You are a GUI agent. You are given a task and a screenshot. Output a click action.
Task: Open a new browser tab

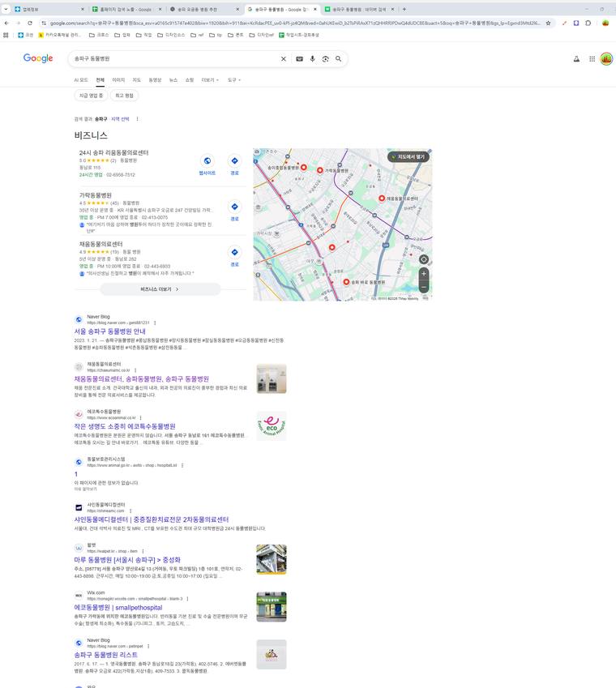[404, 9]
